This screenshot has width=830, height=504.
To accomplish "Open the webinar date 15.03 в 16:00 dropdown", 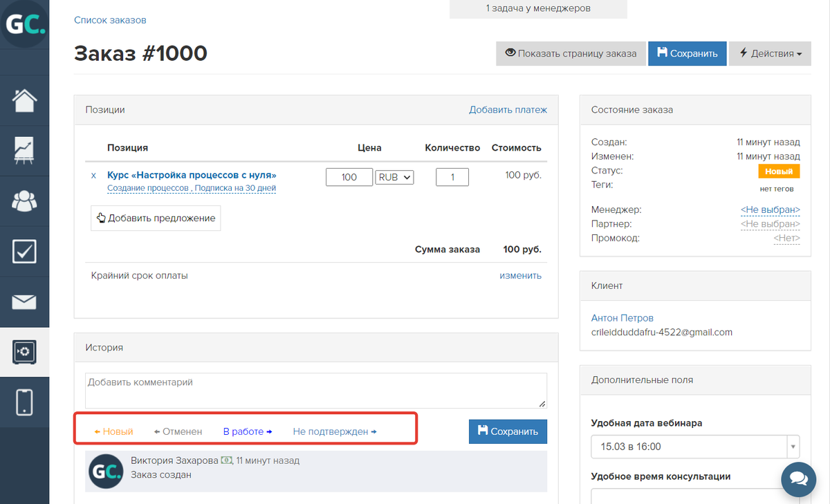I will [696, 447].
